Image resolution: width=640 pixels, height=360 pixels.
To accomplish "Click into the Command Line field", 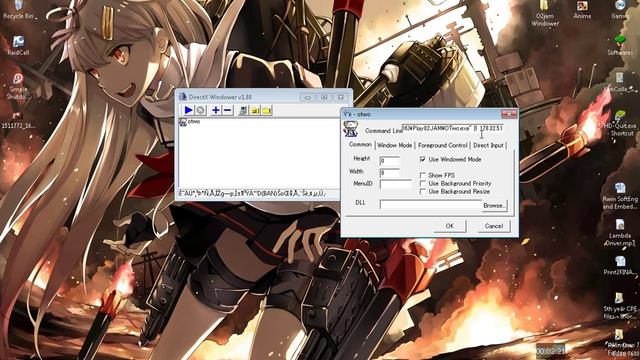I will 453,128.
